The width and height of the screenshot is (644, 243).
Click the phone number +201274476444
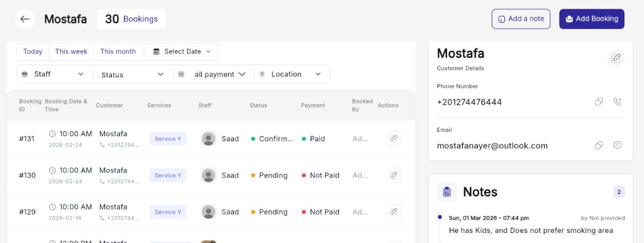[469, 102]
